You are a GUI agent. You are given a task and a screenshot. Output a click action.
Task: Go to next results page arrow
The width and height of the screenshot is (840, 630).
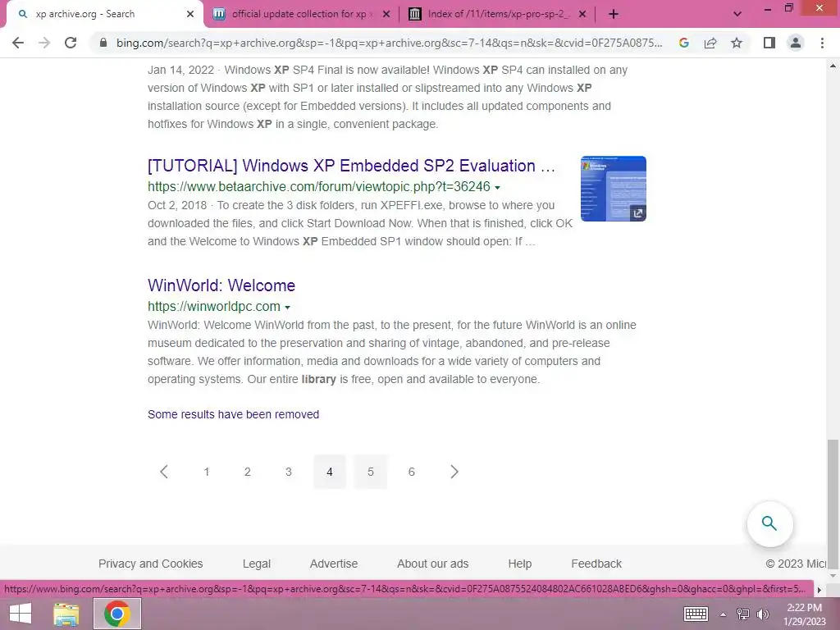[454, 472]
